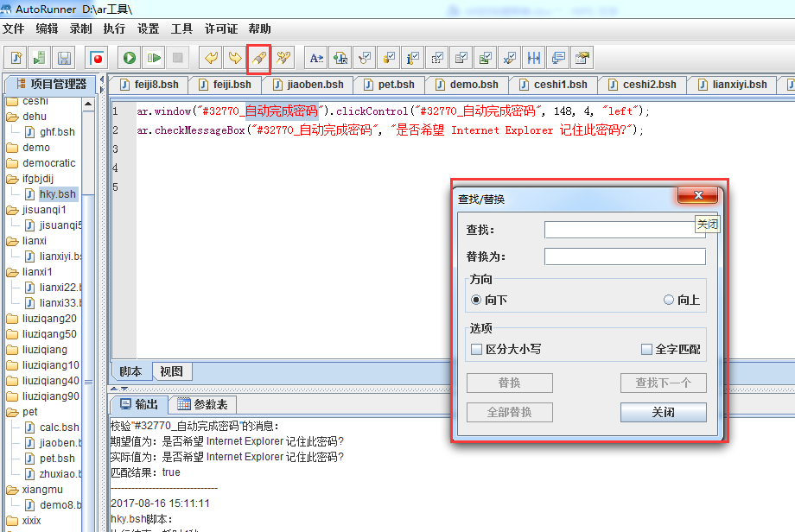Switch to the feiji8.bsh tab
This screenshot has height=532, width=795.
tap(149, 85)
